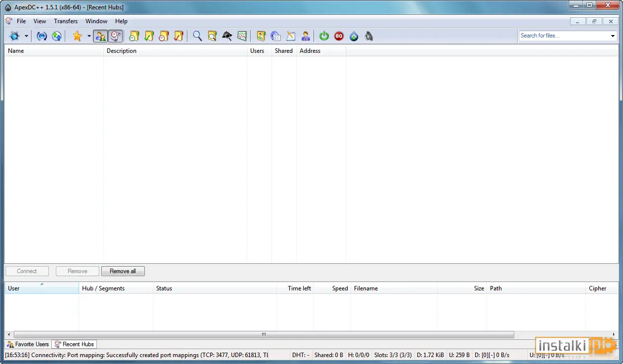
Task: Click the DHT status bar entry
Action: [x=301, y=355]
